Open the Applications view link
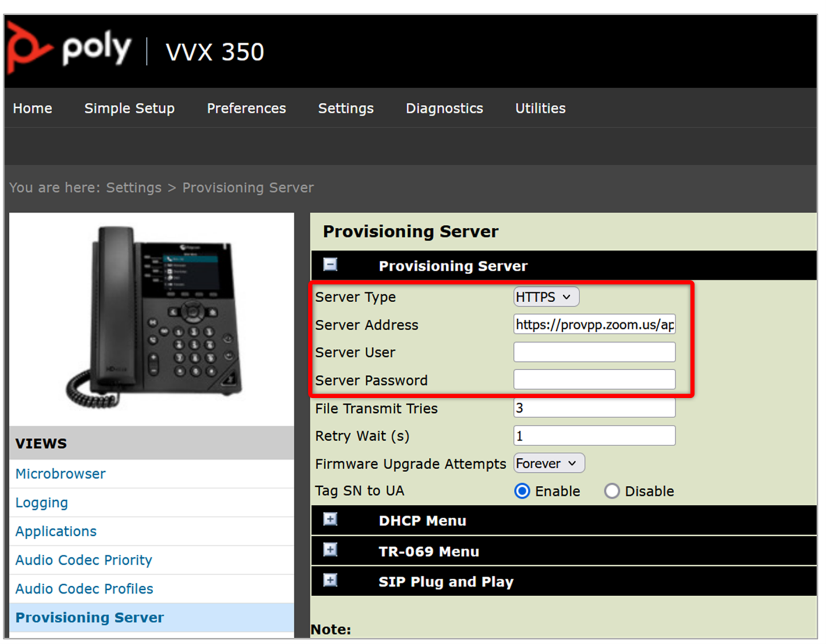Image resolution: width=826 pixels, height=644 pixels. pos(56,531)
